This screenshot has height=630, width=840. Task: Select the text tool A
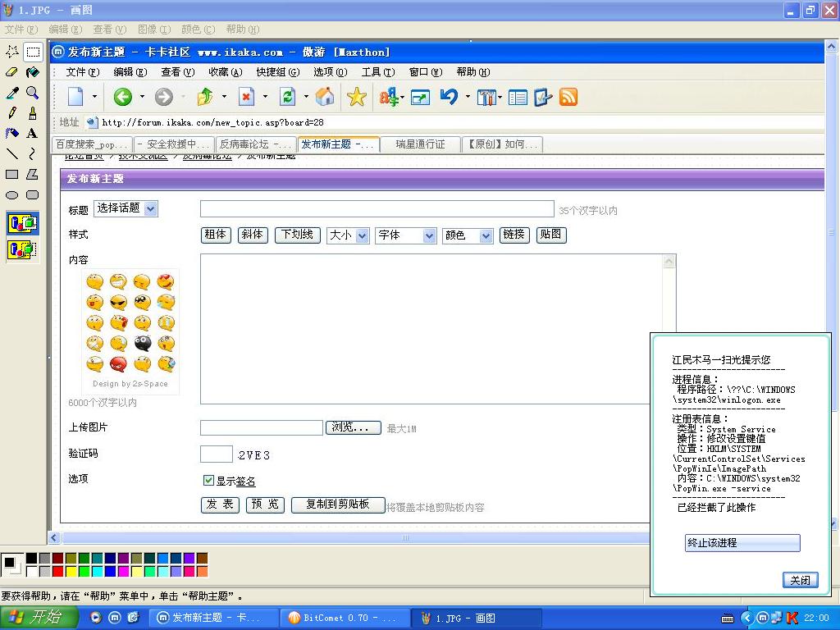pyautogui.click(x=33, y=134)
